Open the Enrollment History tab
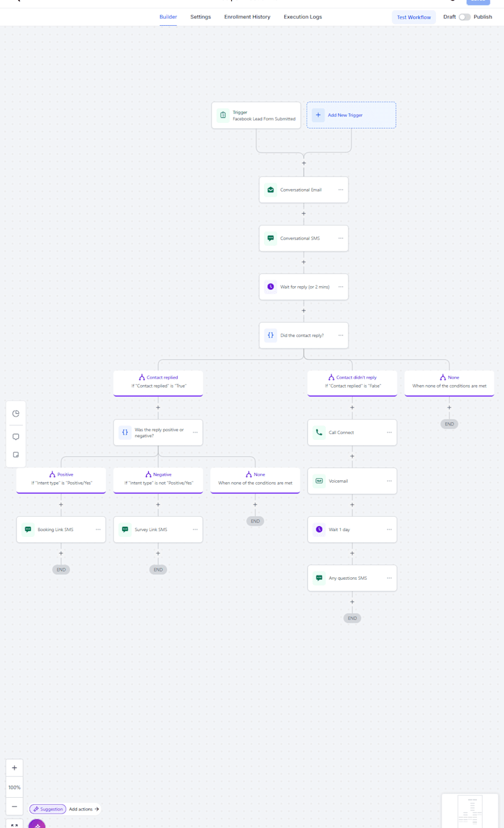Screen dimensions: 504x828 (247, 17)
